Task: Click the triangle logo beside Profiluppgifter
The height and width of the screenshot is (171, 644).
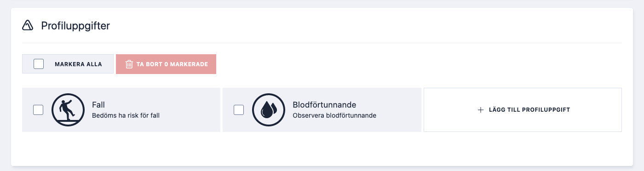Action: click(x=28, y=26)
